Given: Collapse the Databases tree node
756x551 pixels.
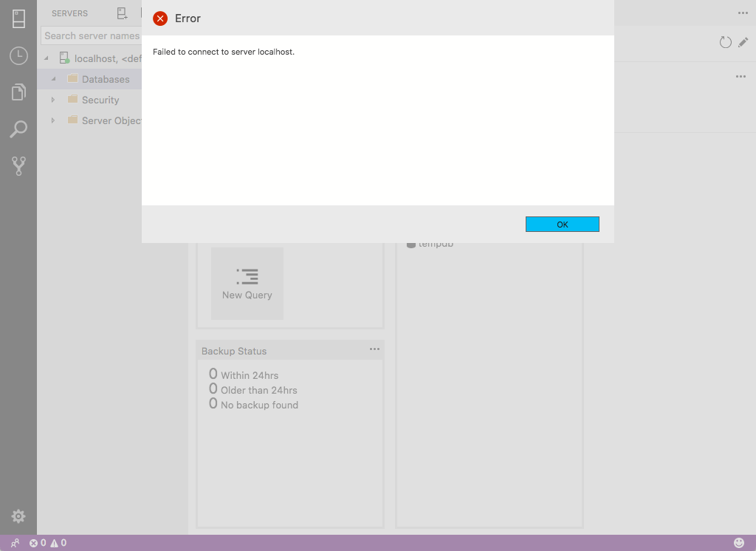Looking at the screenshot, I should click(52, 79).
